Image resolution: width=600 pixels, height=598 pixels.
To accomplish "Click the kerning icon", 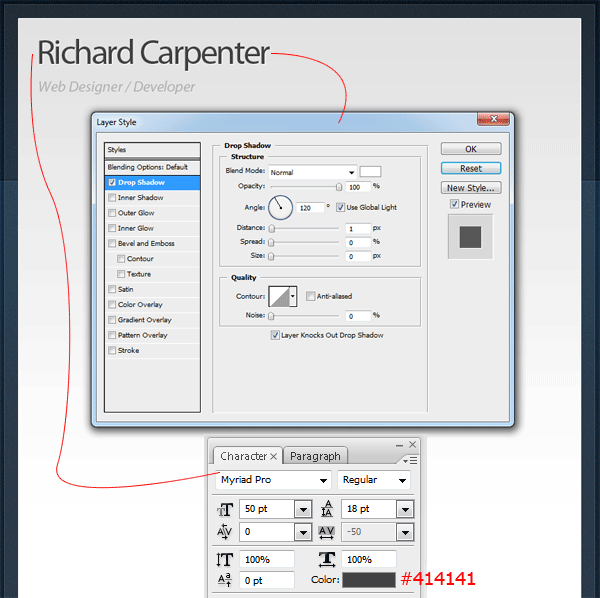I will (x=224, y=532).
